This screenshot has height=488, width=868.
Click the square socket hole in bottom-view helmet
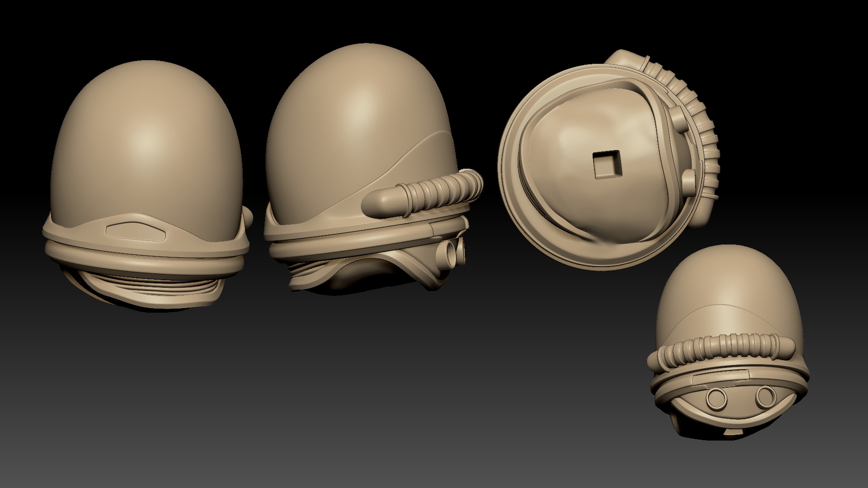click(x=607, y=164)
